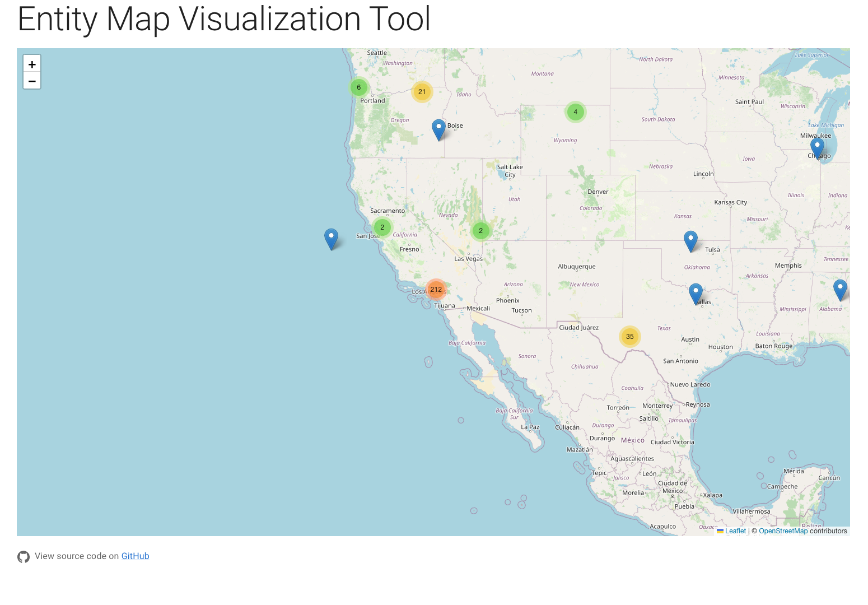Expand the green 2 cluster near Las Vegas
Screen dimensions: 868x605
[x=480, y=231]
